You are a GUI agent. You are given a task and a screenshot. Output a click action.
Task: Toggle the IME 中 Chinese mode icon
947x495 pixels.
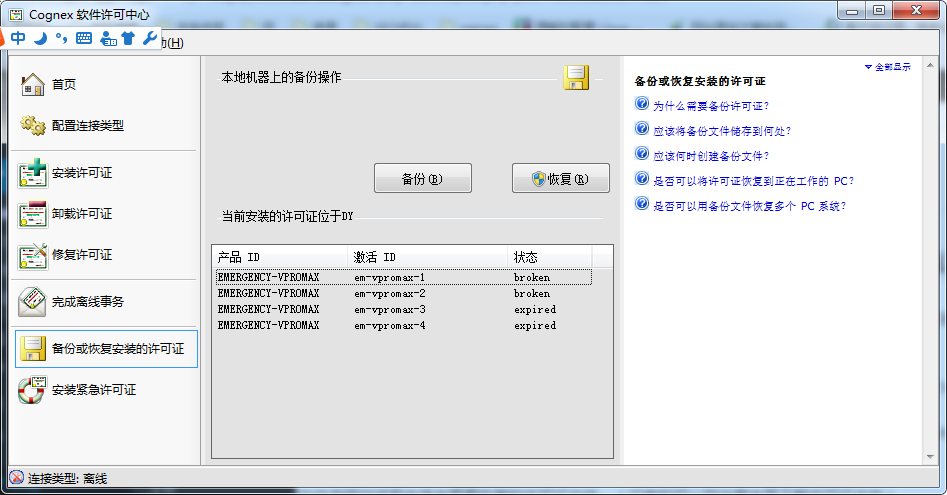click(x=18, y=38)
